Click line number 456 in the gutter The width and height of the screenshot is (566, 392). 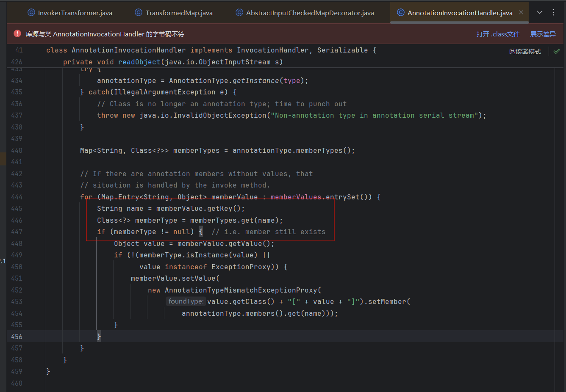[17, 337]
